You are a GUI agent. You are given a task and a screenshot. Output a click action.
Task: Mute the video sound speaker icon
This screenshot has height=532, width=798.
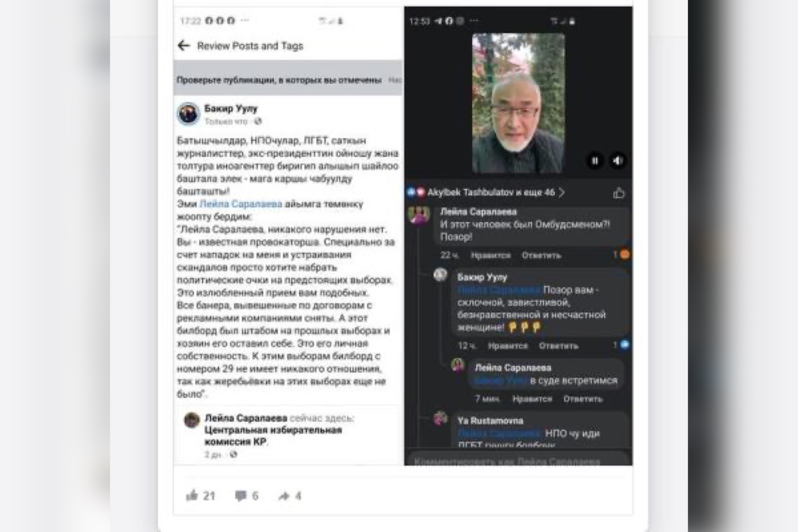[618, 160]
